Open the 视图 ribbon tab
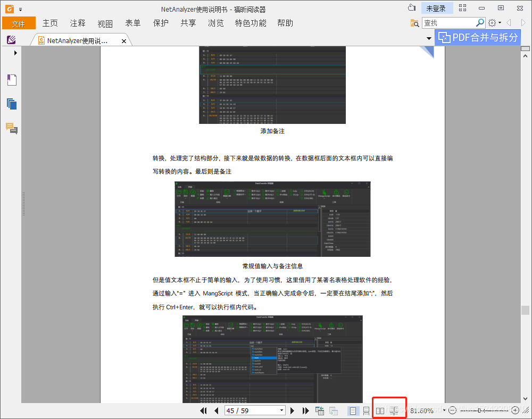Screen dimensions: 532x419 [x=105, y=23]
